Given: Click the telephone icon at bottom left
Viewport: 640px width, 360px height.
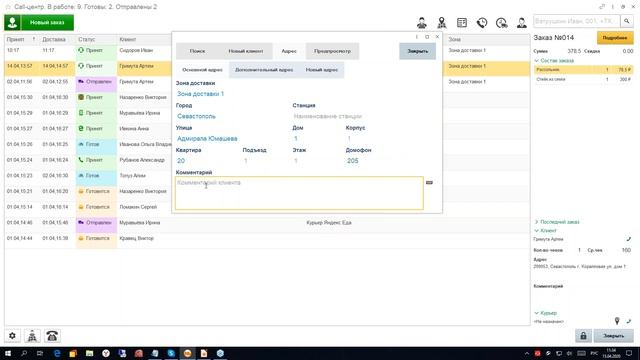Looking at the screenshot, I should click(x=52, y=336).
